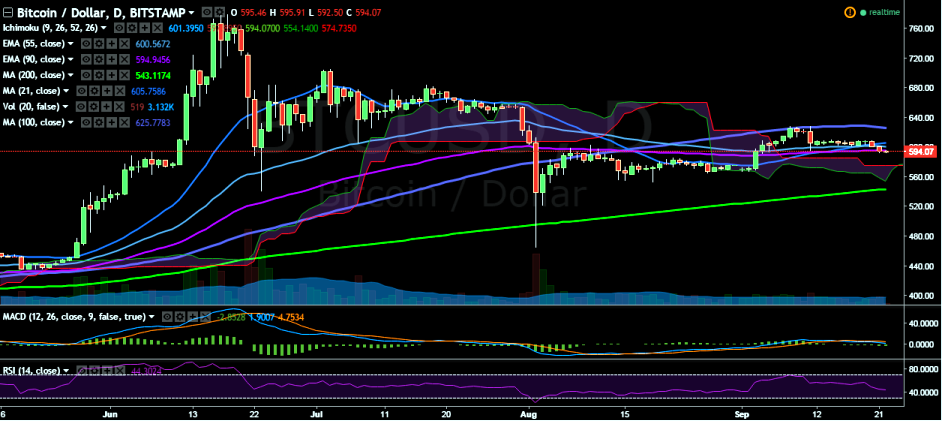
Task: Click the 3.132K volume value
Action: point(161,106)
